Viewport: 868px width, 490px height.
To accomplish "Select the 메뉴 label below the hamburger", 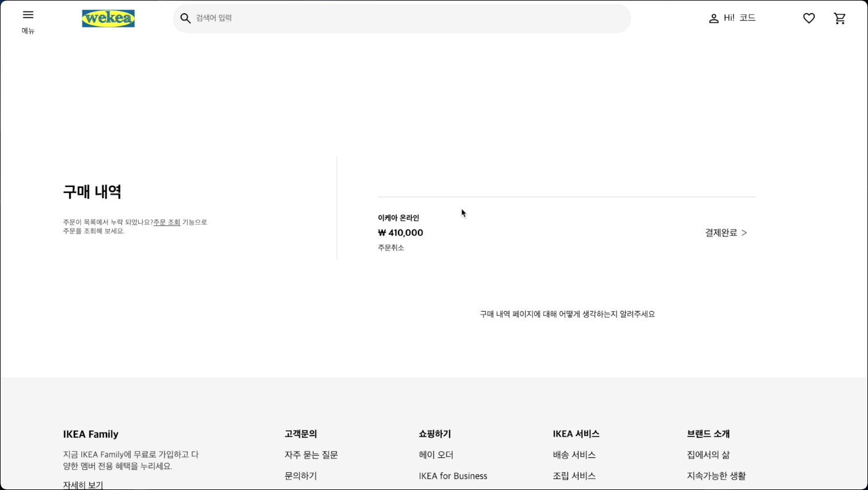I will [28, 31].
